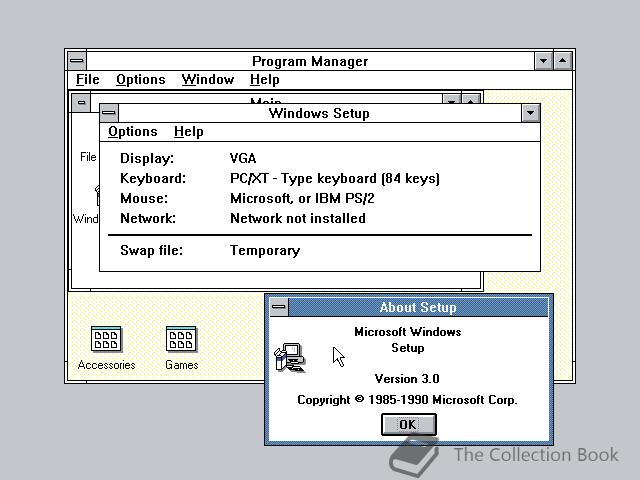Click the Accessories group label
640x480 pixels.
[106, 365]
